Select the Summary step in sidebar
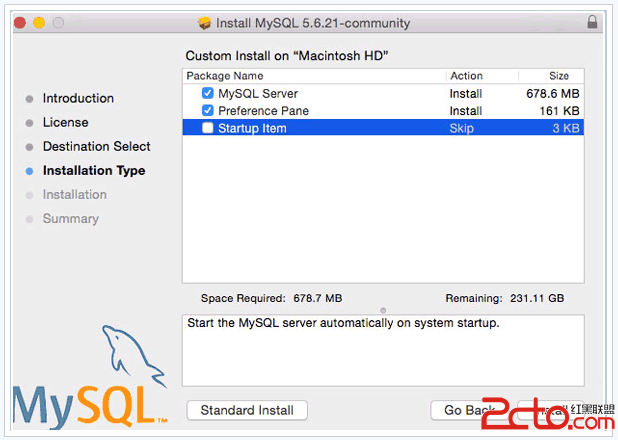Viewport: 618px width, 440px height. click(71, 218)
